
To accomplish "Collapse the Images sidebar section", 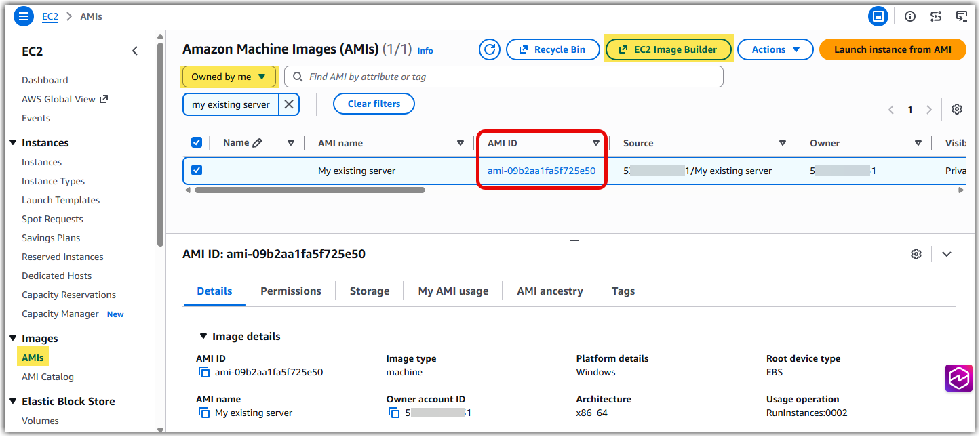I will coord(13,338).
